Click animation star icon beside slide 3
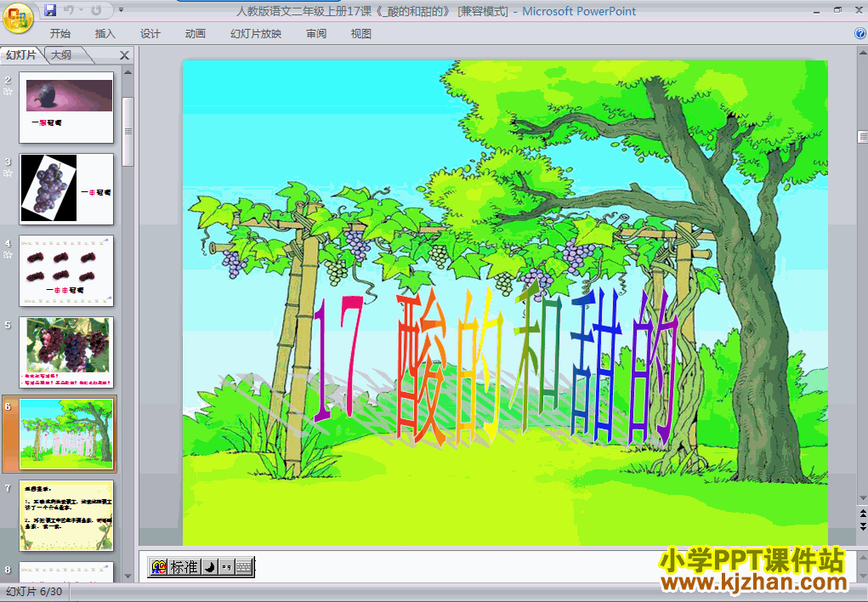The height and width of the screenshot is (602, 868). (8, 173)
